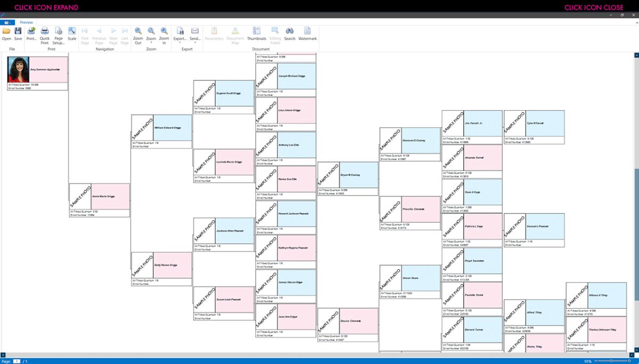
Task: Click Lucinda Mavis Griggs name
Action: [229, 162]
